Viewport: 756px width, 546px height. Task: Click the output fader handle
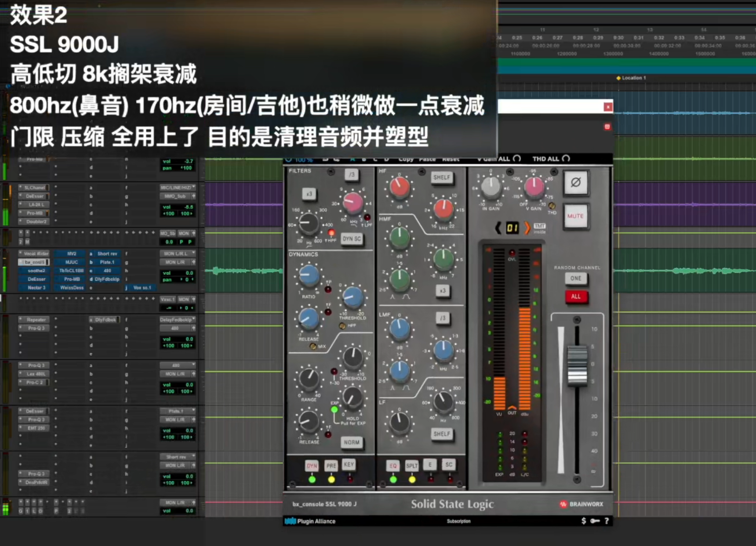[577, 365]
